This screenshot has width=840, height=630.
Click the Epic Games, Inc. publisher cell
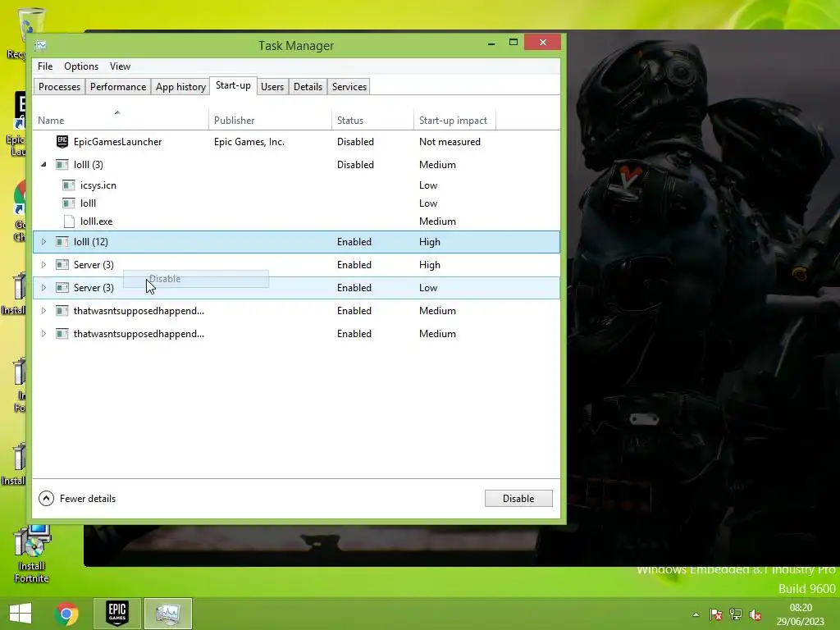click(249, 142)
